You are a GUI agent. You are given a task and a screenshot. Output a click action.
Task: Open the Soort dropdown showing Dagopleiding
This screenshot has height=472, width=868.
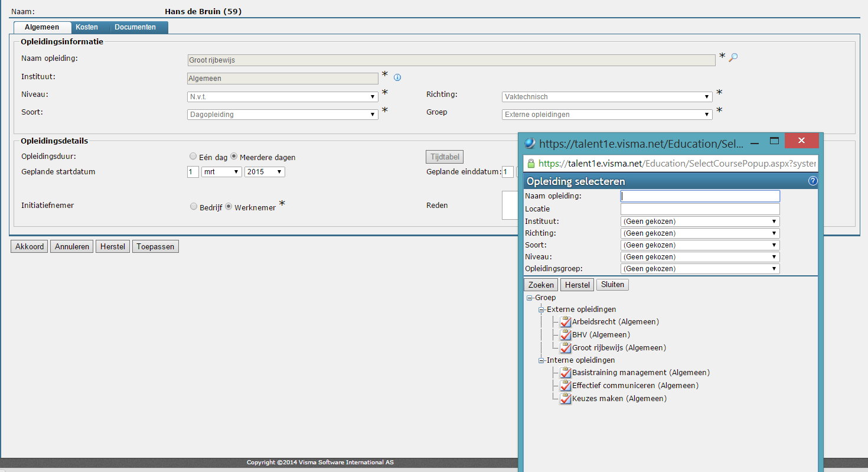point(283,115)
